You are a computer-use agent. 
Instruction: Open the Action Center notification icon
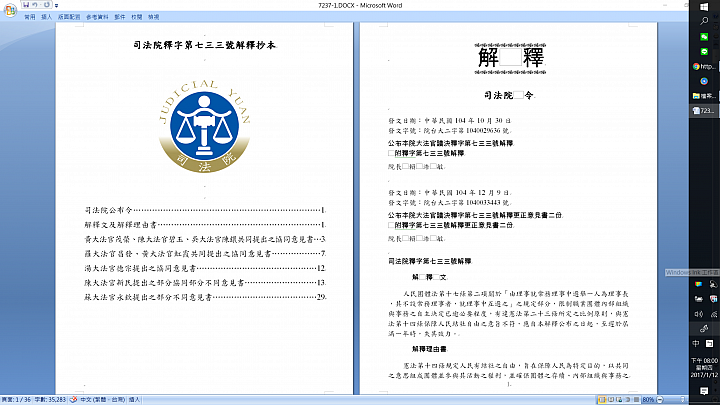(x=704, y=391)
